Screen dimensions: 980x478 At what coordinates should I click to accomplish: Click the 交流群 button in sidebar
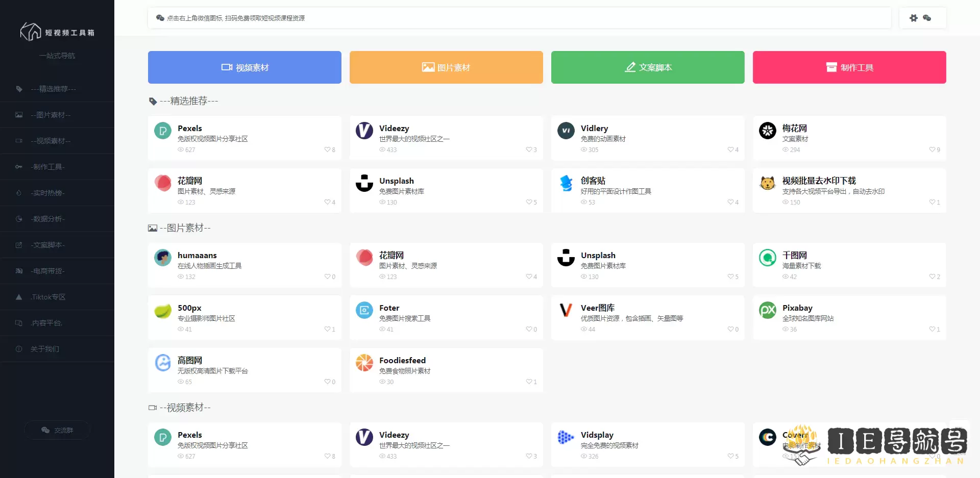57,430
